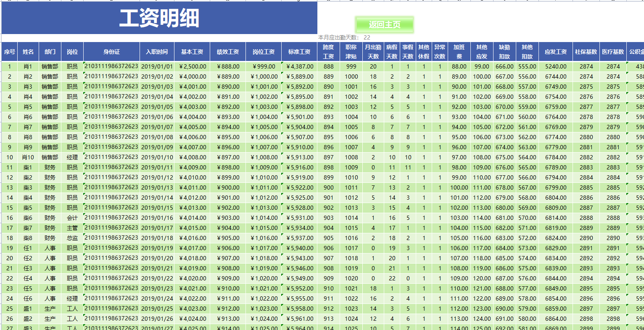Viewport: 644px width, 330px height.
Task: Click serial number 18 in 序号 column
Action: [x=10, y=238]
